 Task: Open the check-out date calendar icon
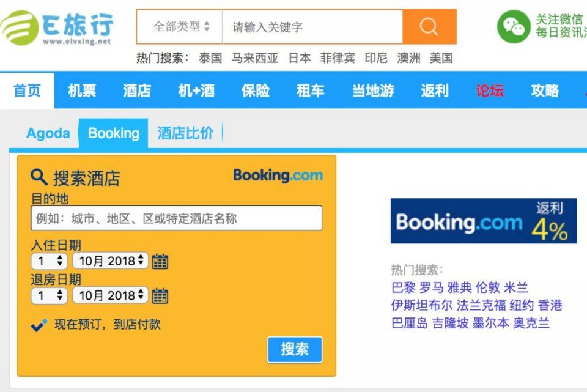pyautogui.click(x=160, y=296)
